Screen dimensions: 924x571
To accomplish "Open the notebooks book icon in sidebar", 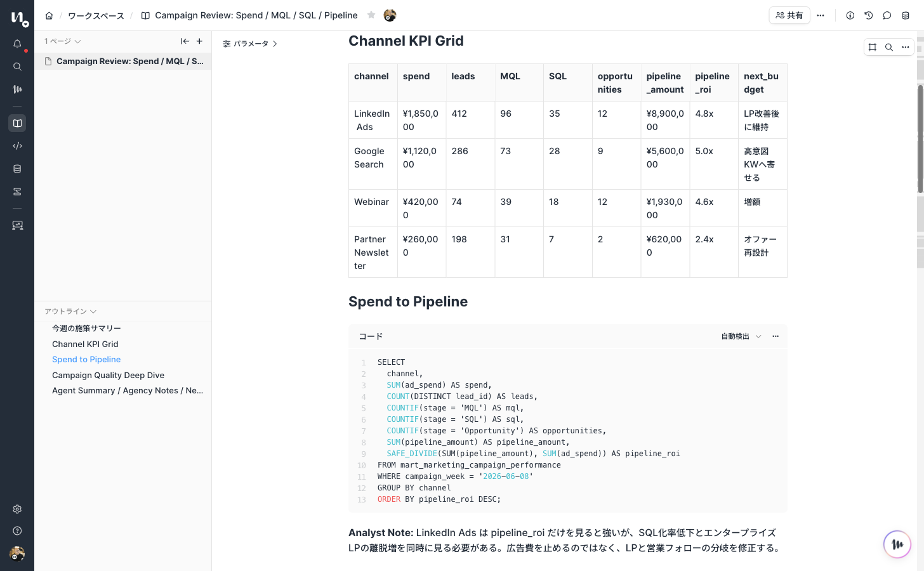I will (17, 123).
